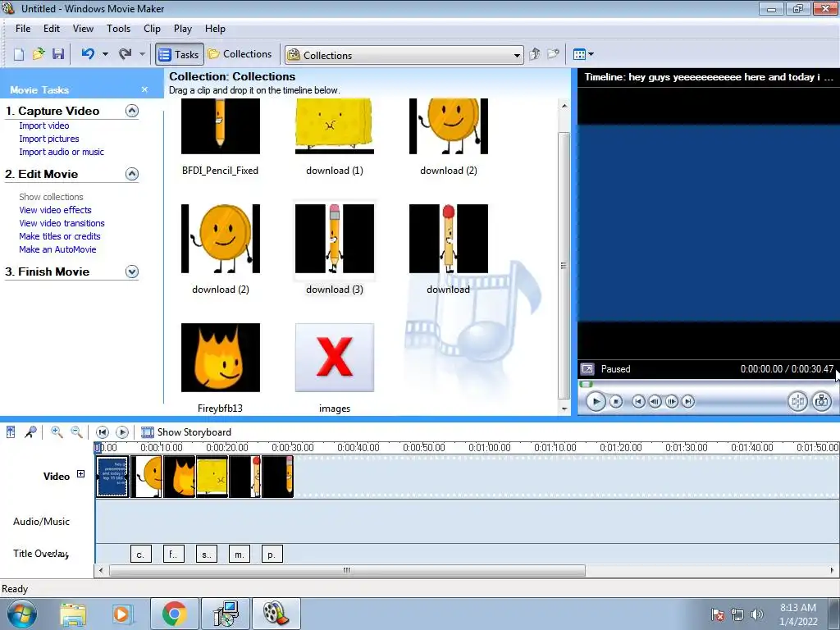Click the Zoom Timeline In icon
The image size is (840, 630).
click(57, 431)
